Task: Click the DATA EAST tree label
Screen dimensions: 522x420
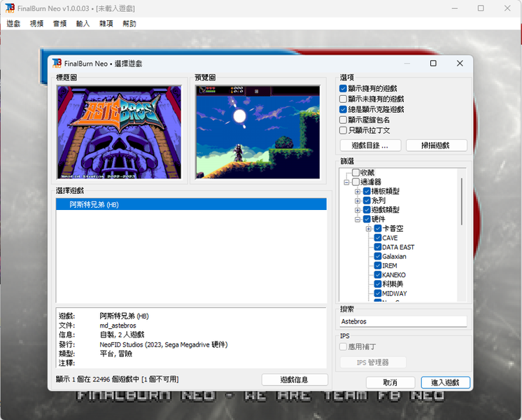Action: coord(398,247)
